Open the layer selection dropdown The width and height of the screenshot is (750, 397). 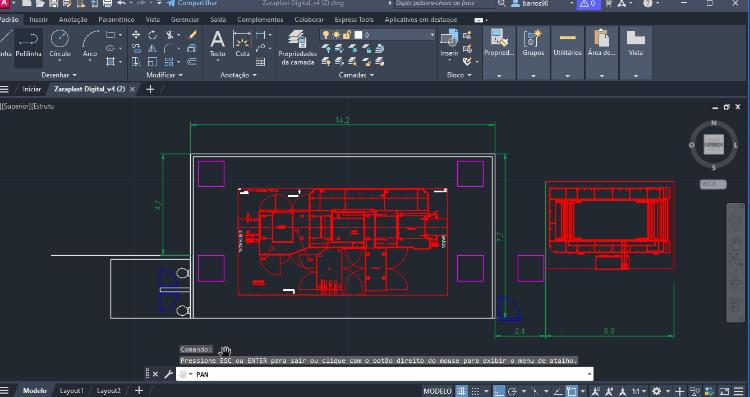(x=431, y=35)
